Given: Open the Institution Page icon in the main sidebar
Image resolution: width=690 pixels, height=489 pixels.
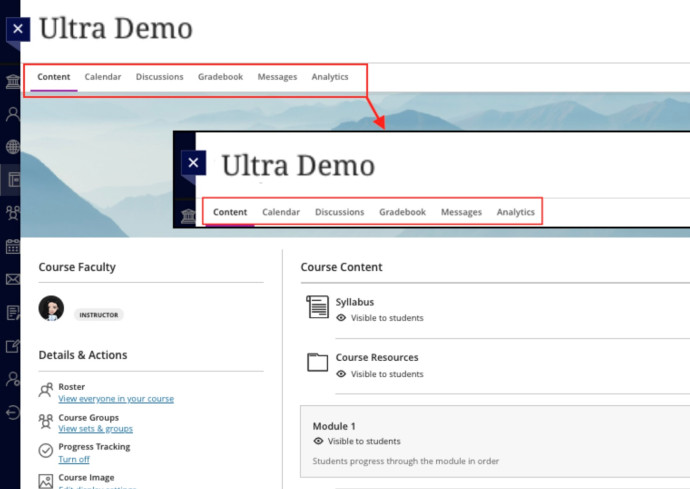Looking at the screenshot, I should pos(13,81).
